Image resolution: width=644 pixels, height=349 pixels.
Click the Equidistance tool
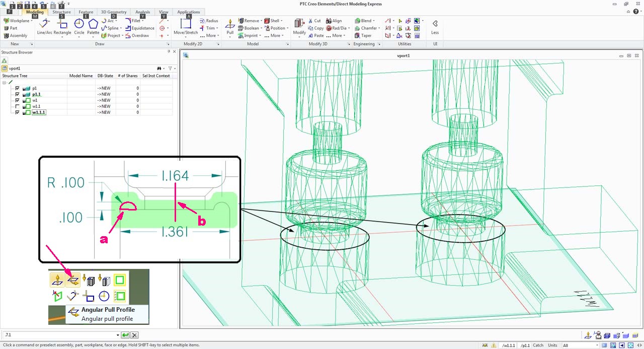pyautogui.click(x=139, y=28)
